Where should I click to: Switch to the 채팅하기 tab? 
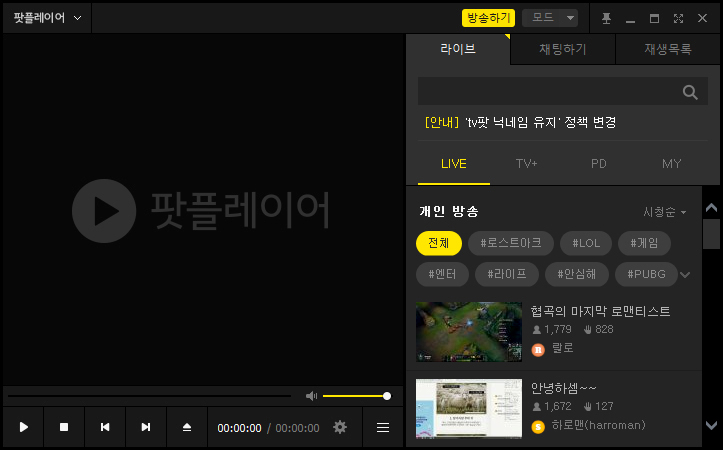pyautogui.click(x=563, y=49)
